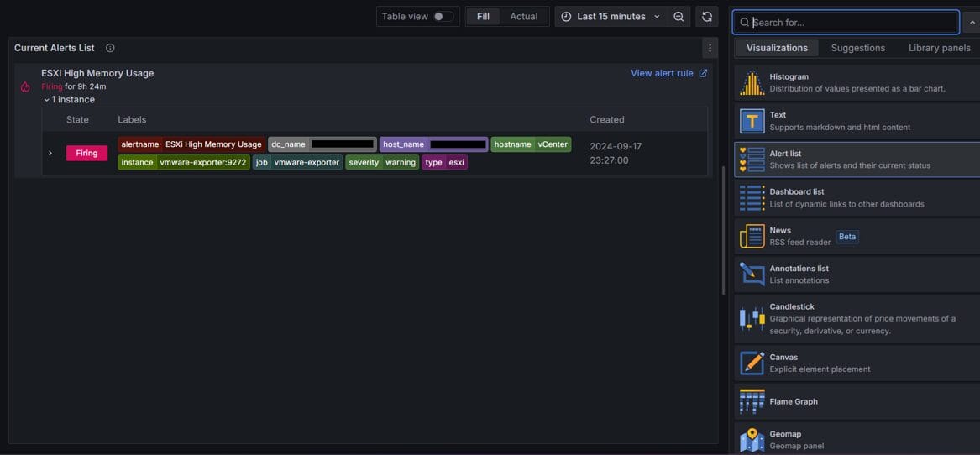Click the State column header
Image resolution: width=980 pixels, height=455 pixels.
coord(77,119)
